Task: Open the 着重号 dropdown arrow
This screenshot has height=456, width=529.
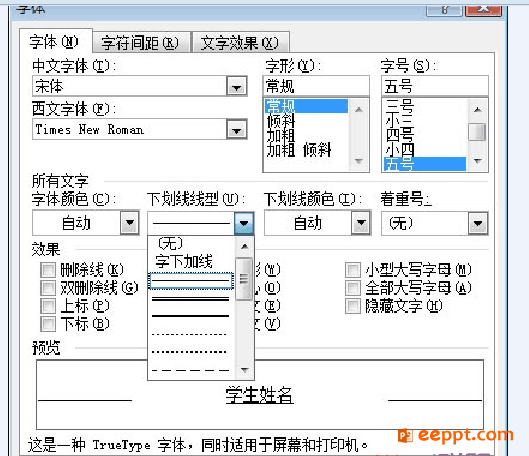Action: pos(478,223)
